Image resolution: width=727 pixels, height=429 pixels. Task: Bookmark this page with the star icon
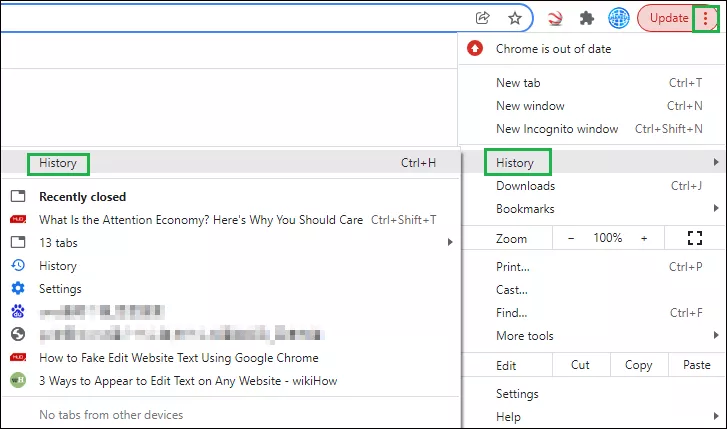(x=515, y=18)
